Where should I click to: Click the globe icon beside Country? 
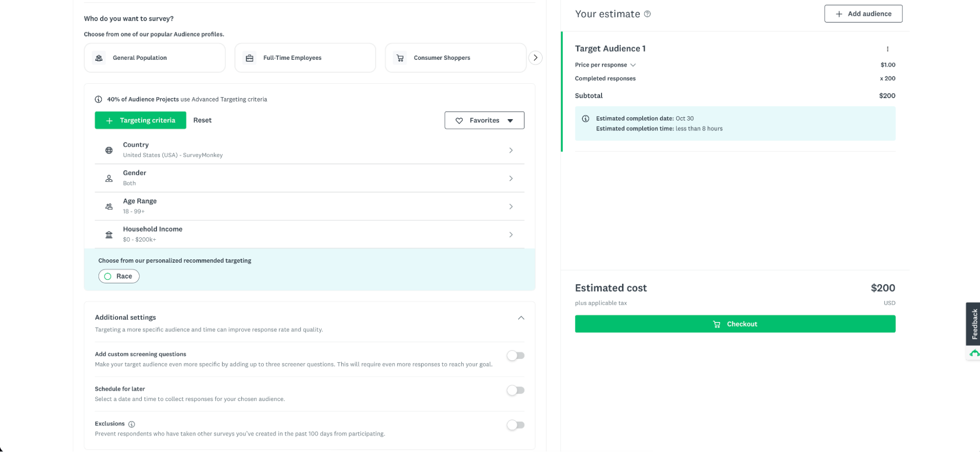(109, 150)
